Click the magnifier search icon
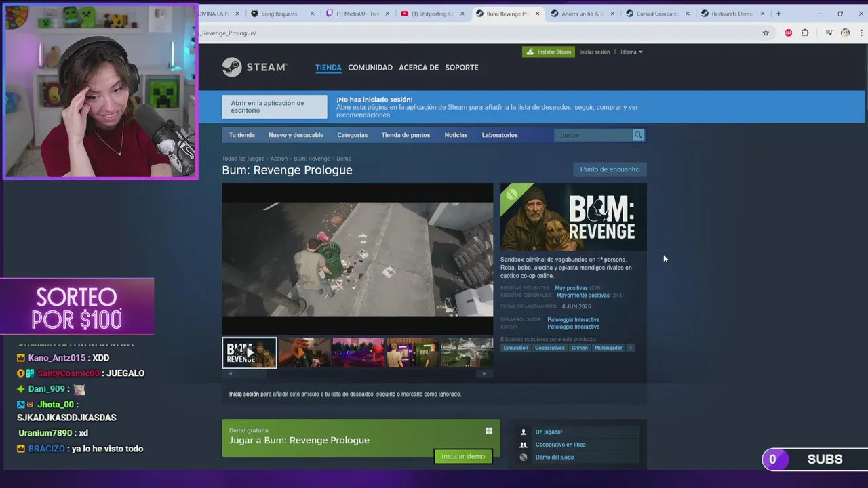This screenshot has height=488, width=868. (x=638, y=135)
